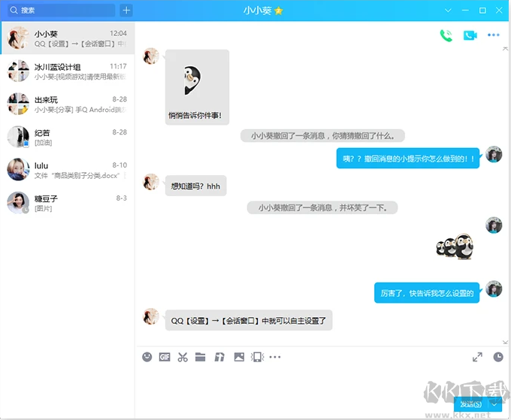The image size is (511, 420).
Task: Click the scissors screenshot tool
Action: (183, 357)
